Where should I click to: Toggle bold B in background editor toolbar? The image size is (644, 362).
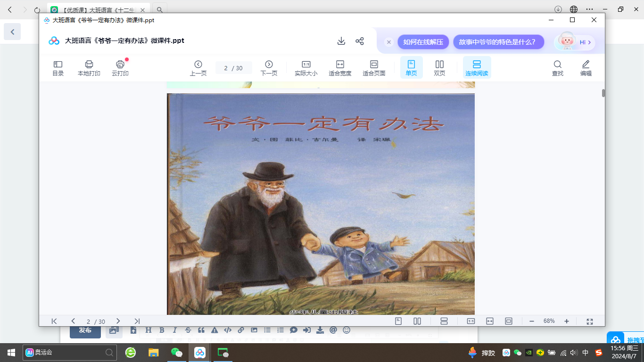click(162, 330)
